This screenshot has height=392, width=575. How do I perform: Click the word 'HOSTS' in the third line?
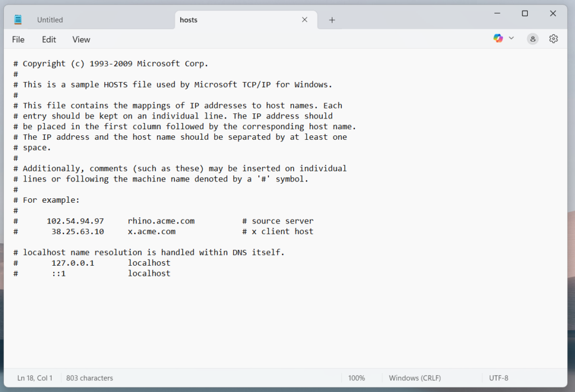click(x=116, y=85)
